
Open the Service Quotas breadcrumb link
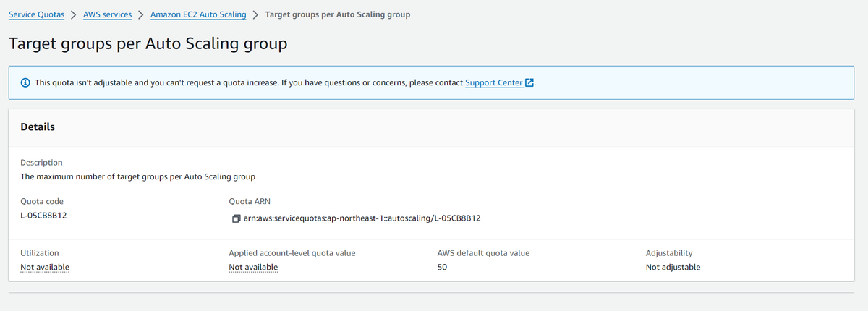(36, 14)
